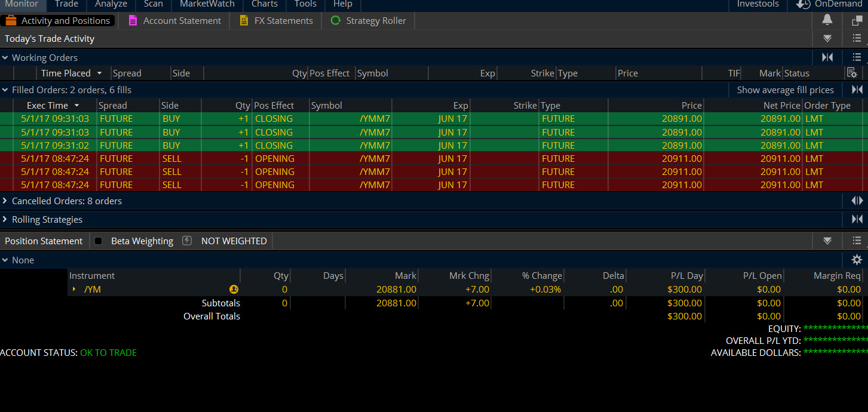This screenshot has width=868, height=412.
Task: Open the Investools button
Action: click(x=758, y=4)
